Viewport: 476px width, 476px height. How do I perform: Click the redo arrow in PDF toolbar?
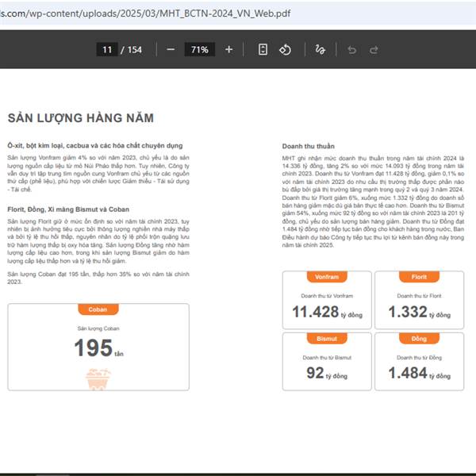[x=374, y=49]
